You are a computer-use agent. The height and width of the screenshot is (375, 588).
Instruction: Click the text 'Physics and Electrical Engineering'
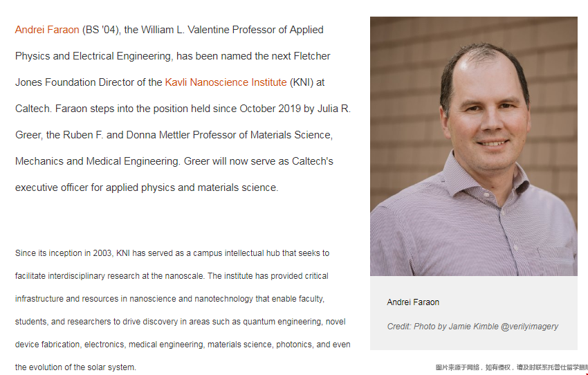[x=94, y=56]
